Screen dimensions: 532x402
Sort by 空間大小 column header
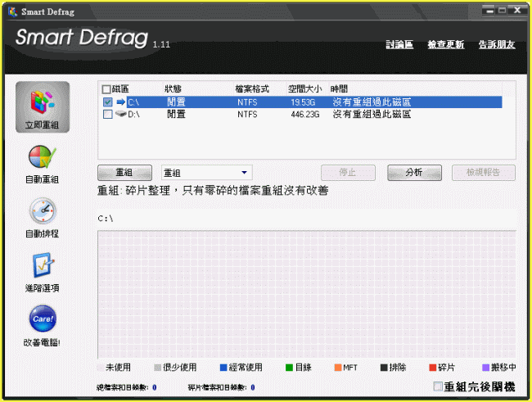tap(307, 88)
